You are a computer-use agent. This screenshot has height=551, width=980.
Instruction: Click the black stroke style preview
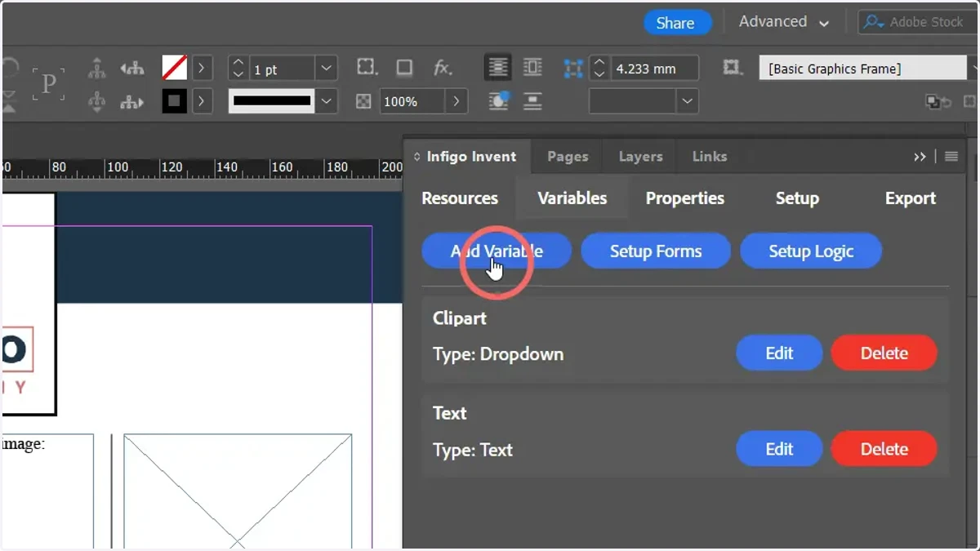(271, 102)
